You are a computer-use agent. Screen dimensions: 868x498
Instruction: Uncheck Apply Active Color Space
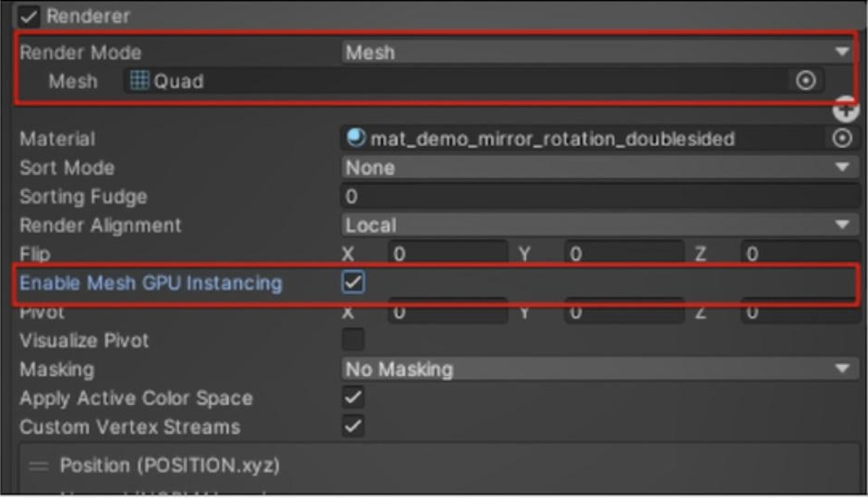point(353,398)
